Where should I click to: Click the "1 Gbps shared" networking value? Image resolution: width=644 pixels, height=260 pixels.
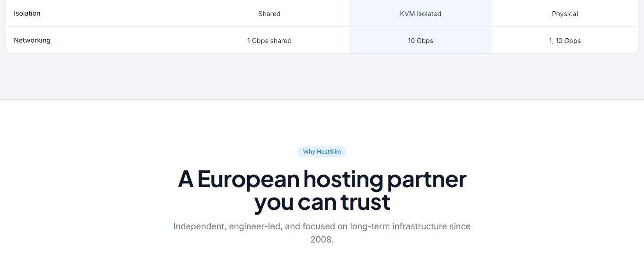269,41
